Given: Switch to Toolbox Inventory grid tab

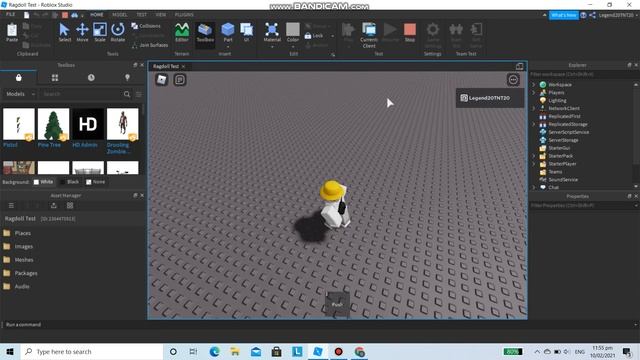Looking at the screenshot, I should tap(55, 78).
